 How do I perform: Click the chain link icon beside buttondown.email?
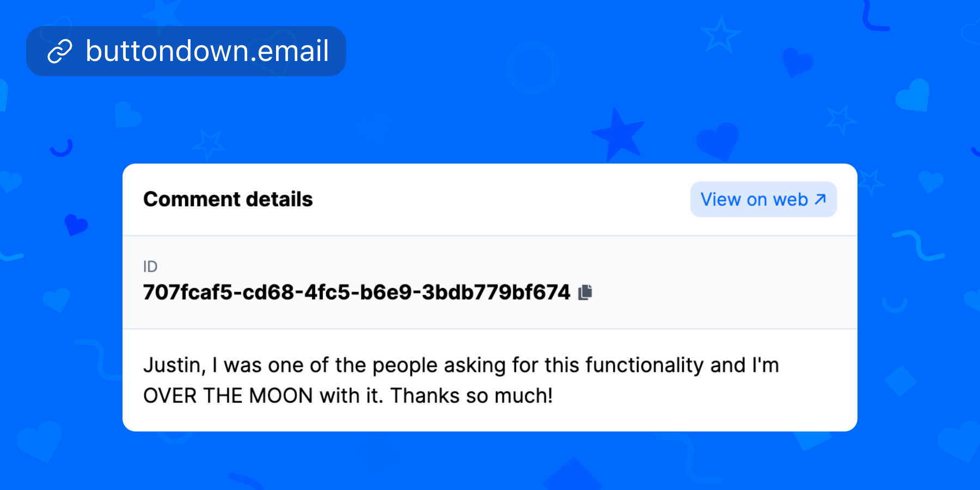(60, 52)
